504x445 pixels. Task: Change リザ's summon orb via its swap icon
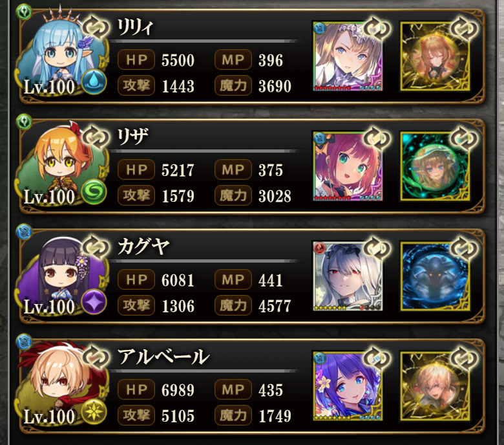click(464, 138)
